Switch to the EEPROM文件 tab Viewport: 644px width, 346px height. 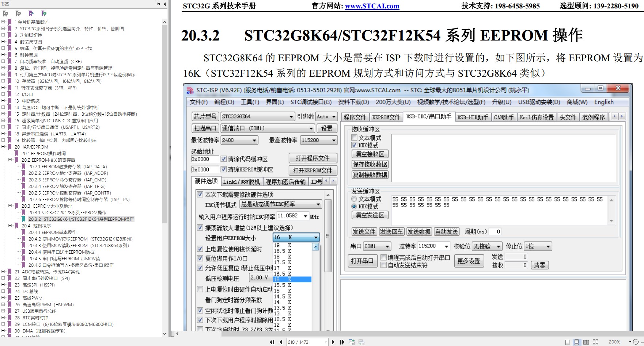(x=386, y=117)
